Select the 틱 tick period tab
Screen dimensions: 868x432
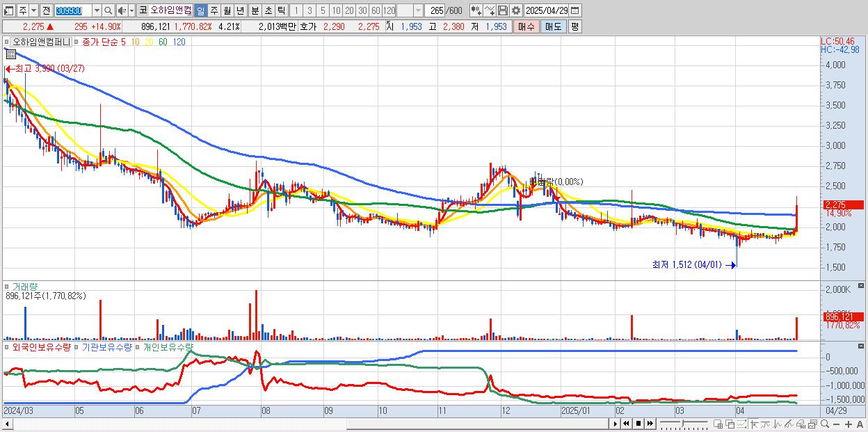point(281,10)
